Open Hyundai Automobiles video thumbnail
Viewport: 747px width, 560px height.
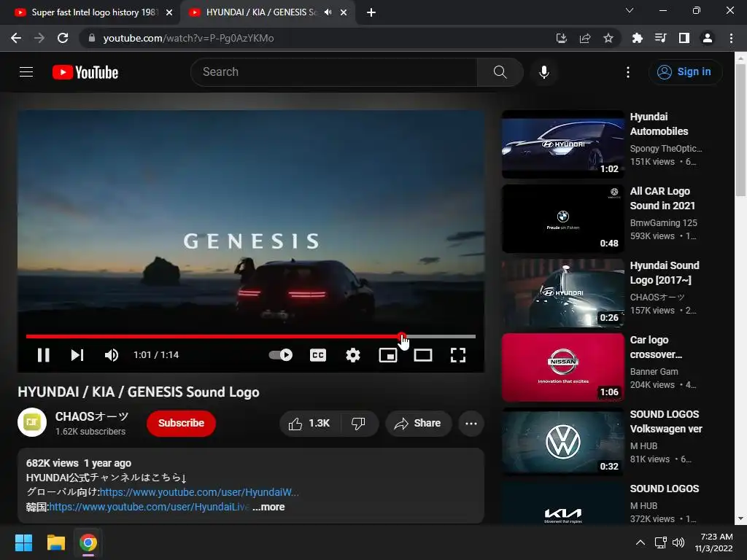(x=563, y=144)
